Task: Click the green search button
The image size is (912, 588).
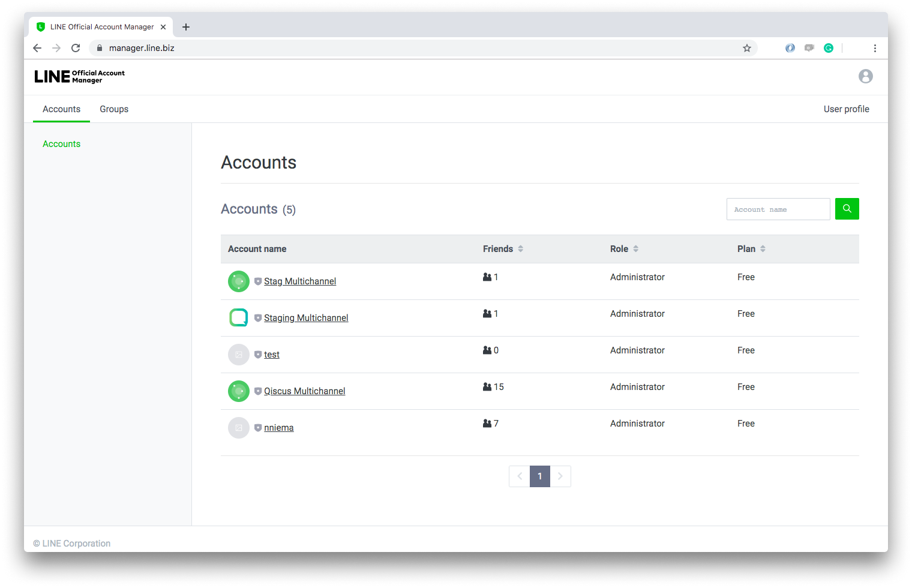Action: pyautogui.click(x=847, y=209)
